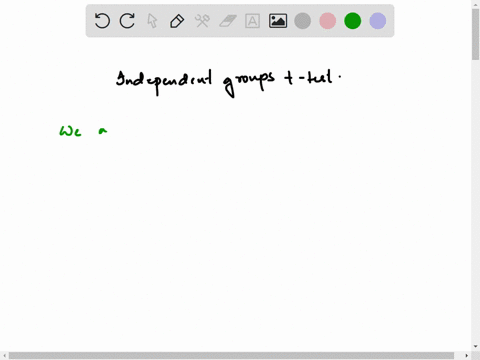The height and width of the screenshot is (360, 480).
Task: Click the scroll up arrow
Action: (475, 4)
